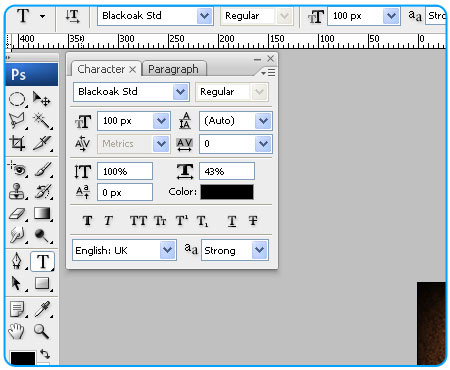The image size is (450, 370).
Task: Open the Character panel flyout menu
Action: tap(268, 72)
